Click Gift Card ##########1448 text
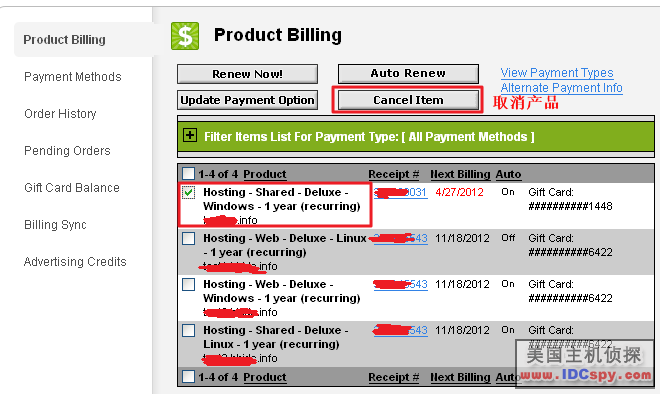The height and width of the screenshot is (394, 660). click(570, 199)
